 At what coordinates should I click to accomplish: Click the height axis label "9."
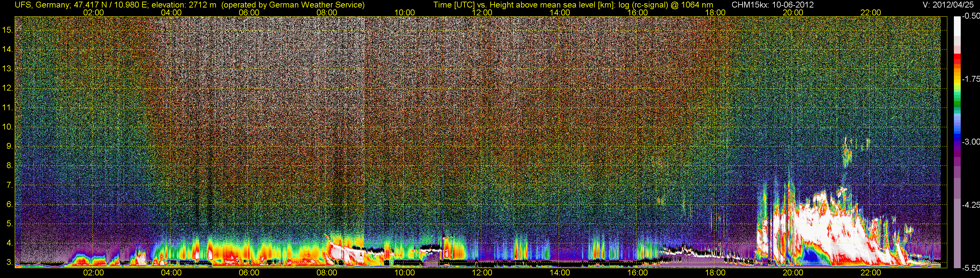[x=10, y=146]
